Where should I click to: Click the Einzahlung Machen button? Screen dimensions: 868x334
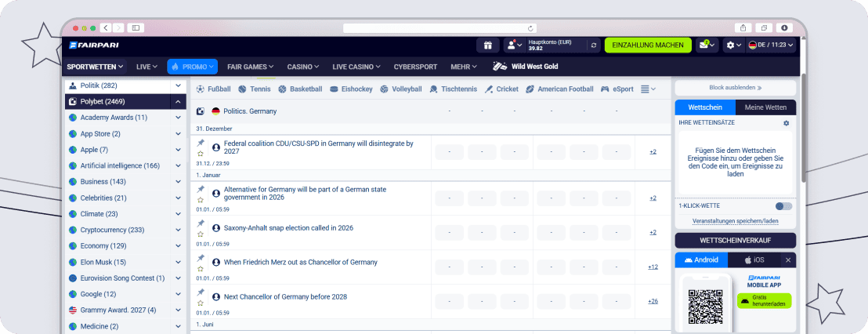pos(648,45)
